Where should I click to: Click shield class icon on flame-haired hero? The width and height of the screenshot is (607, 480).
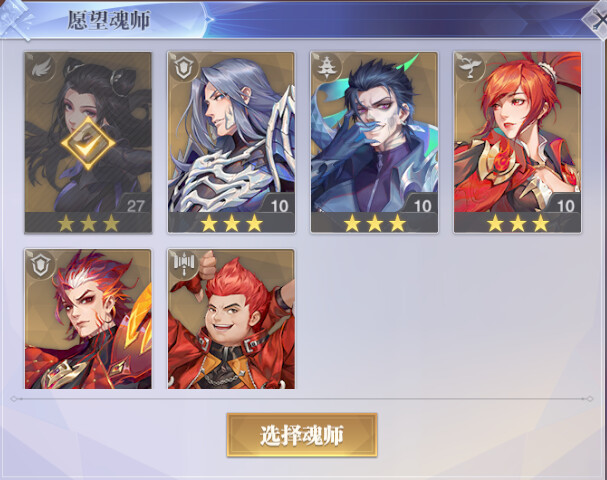click(41, 265)
